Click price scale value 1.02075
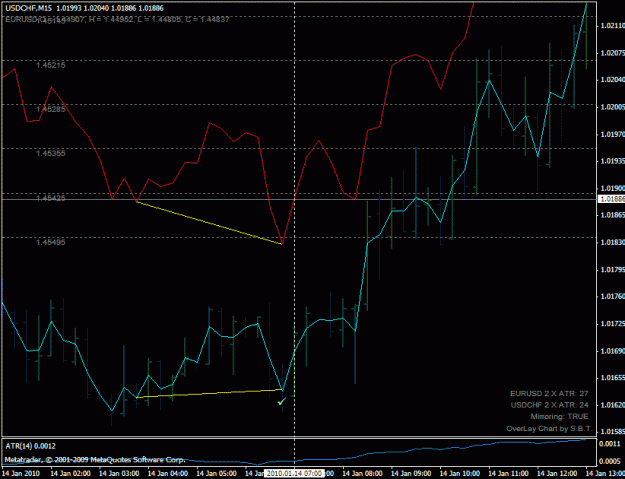This screenshot has height=479, width=625. pos(612,53)
